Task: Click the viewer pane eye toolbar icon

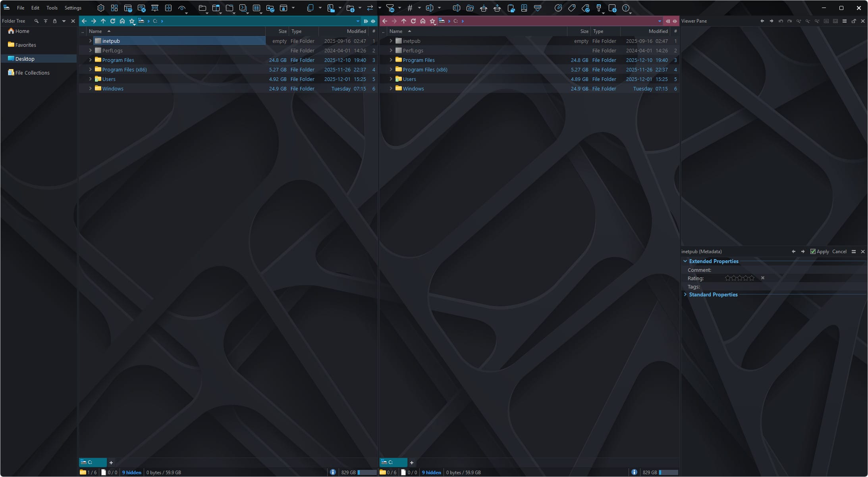Action: pos(182,8)
